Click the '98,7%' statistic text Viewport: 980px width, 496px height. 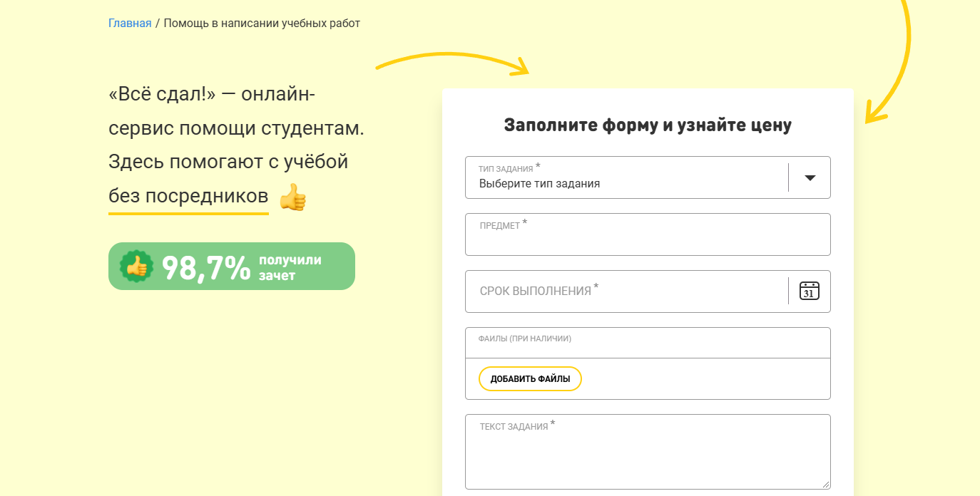(x=206, y=268)
